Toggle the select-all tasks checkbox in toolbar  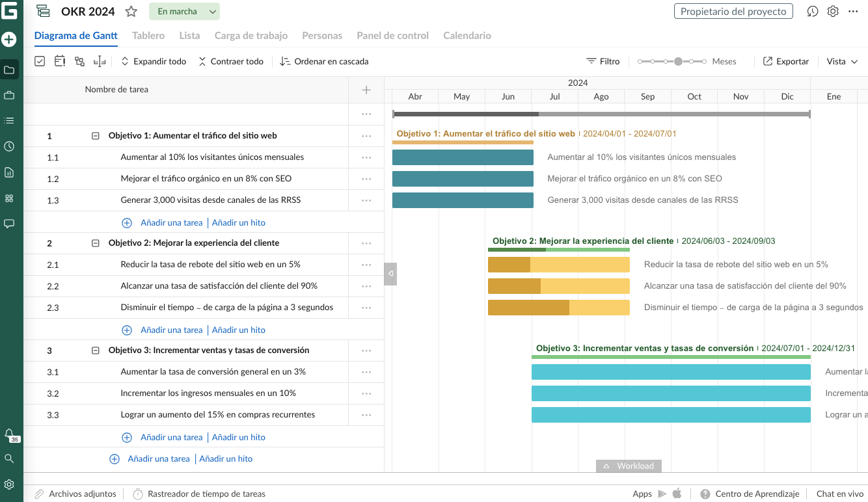click(x=40, y=61)
